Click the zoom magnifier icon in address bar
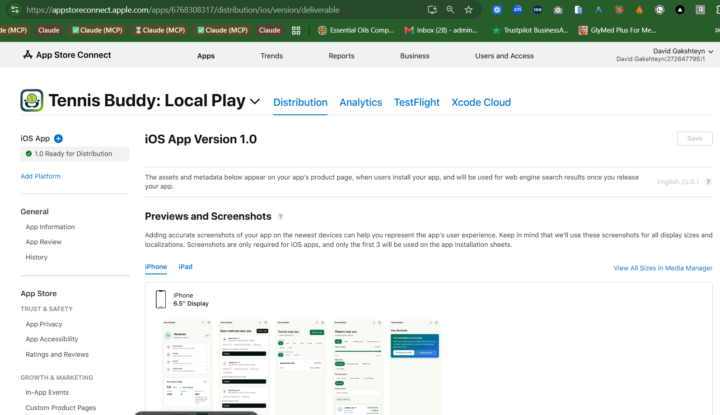Image resolution: width=720 pixels, height=415 pixels. click(450, 10)
